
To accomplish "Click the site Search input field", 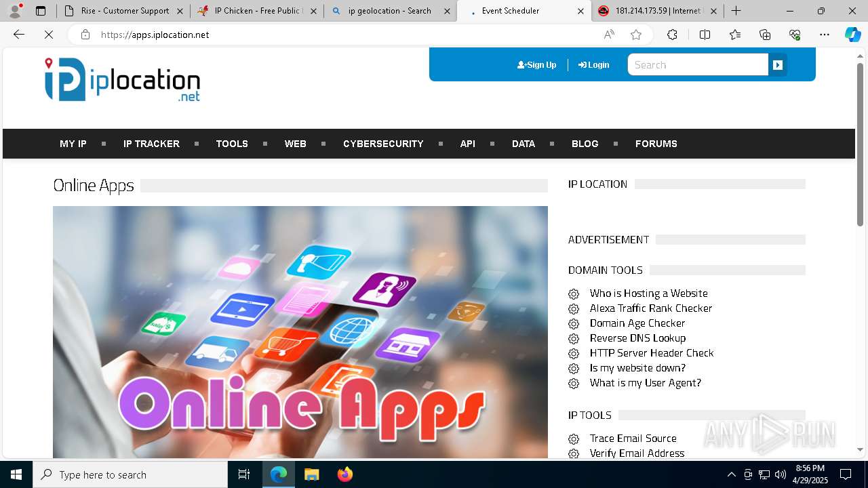I will coord(698,65).
